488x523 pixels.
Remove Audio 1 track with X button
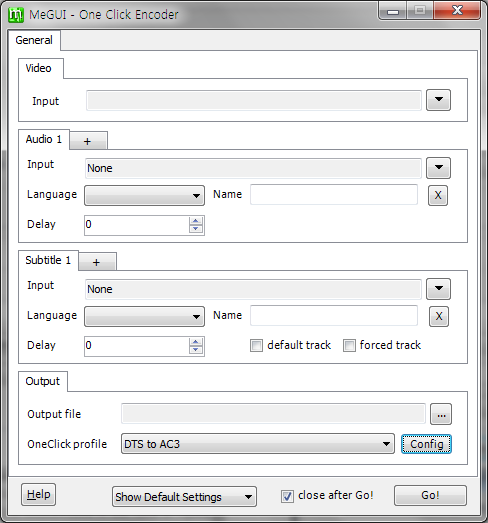point(438,195)
